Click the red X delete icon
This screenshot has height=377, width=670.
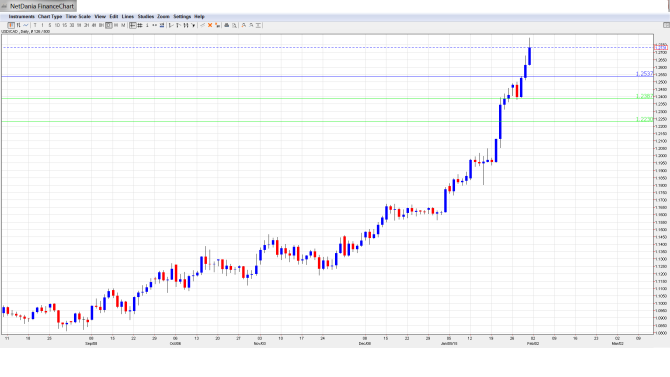point(210,25)
